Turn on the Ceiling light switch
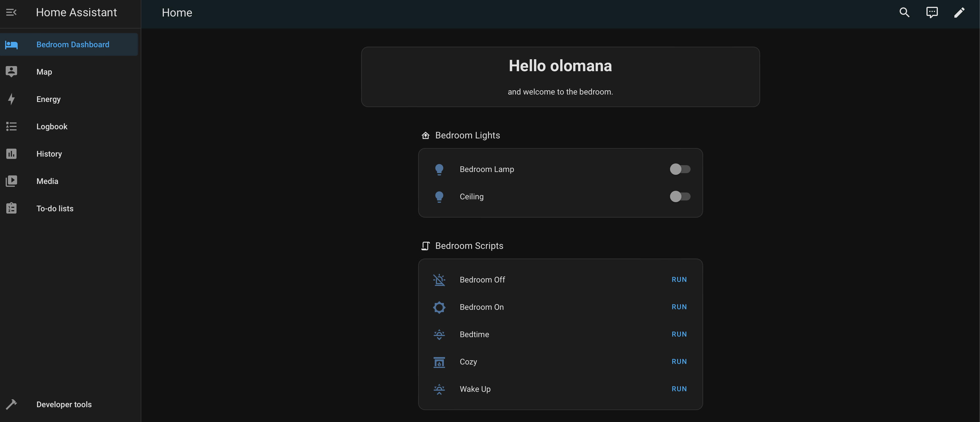 pos(680,196)
